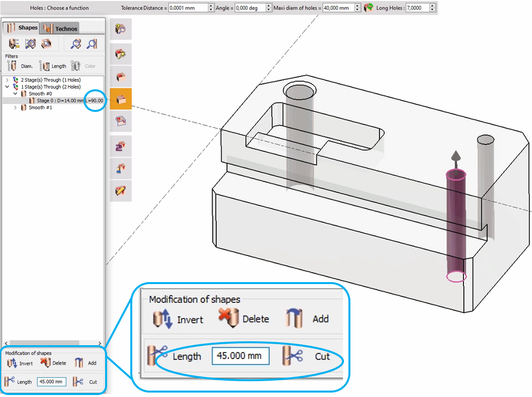Click the Tolerance Distance 0.0001 mm input field
Viewport: 532px width, 397px height.
point(188,8)
